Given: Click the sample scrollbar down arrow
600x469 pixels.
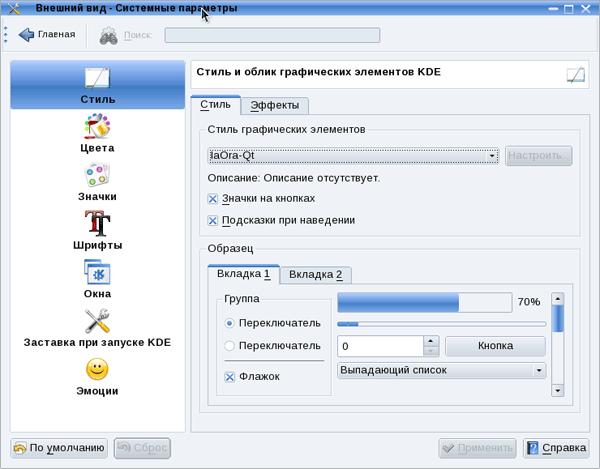Looking at the screenshot, I should (558, 391).
